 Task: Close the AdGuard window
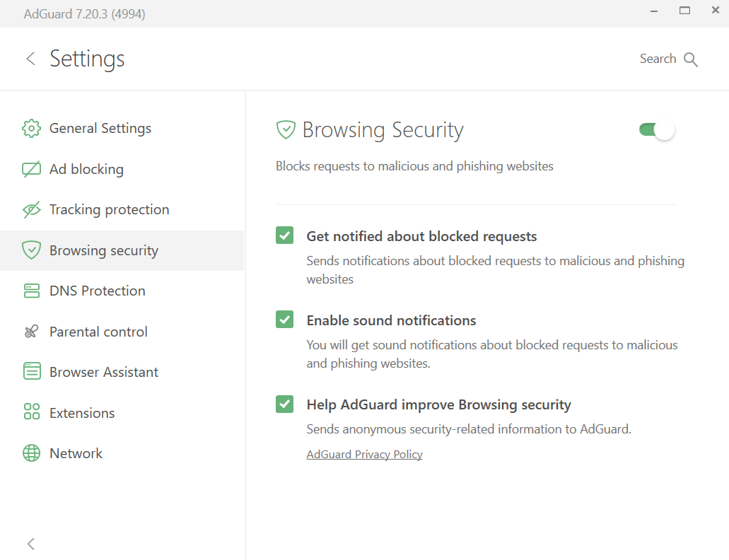(x=716, y=10)
